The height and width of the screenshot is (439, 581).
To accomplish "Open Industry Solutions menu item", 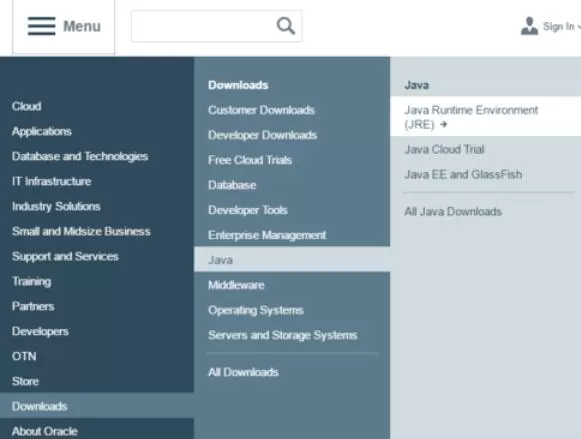I will click(56, 206).
